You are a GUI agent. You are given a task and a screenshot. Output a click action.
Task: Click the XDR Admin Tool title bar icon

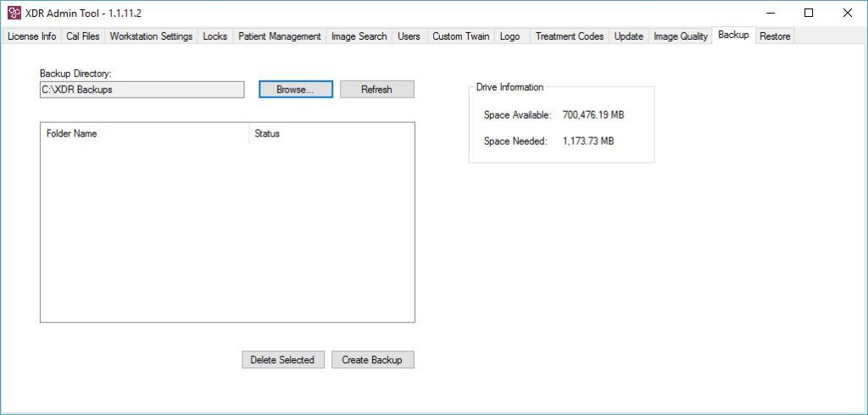(14, 13)
